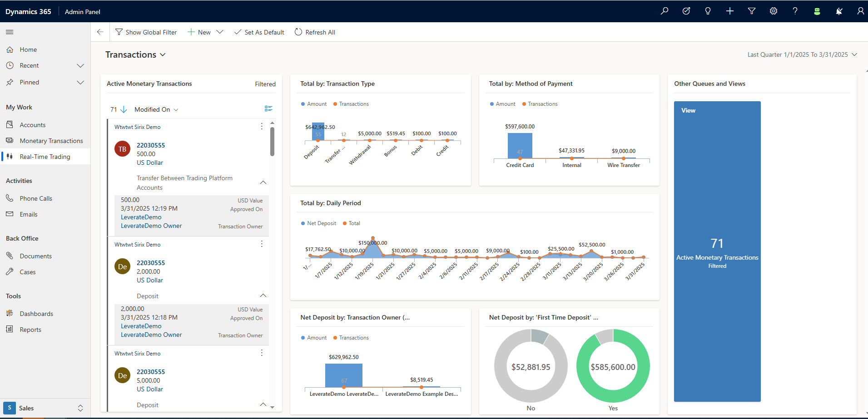Click Refresh All in the toolbar
The width and height of the screenshot is (868, 419).
(x=315, y=32)
